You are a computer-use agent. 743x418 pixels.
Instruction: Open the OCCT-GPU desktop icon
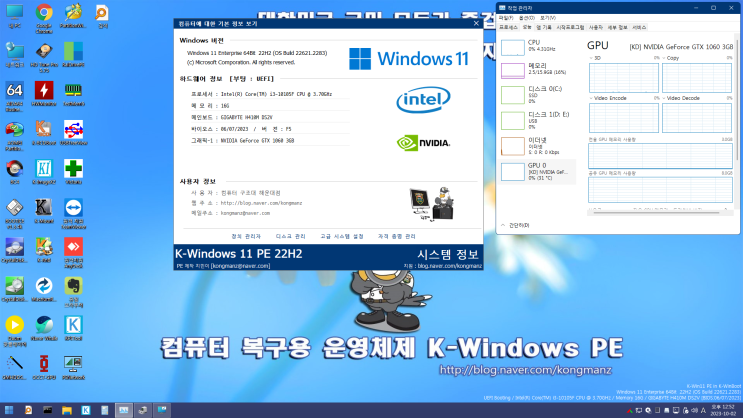point(44,367)
